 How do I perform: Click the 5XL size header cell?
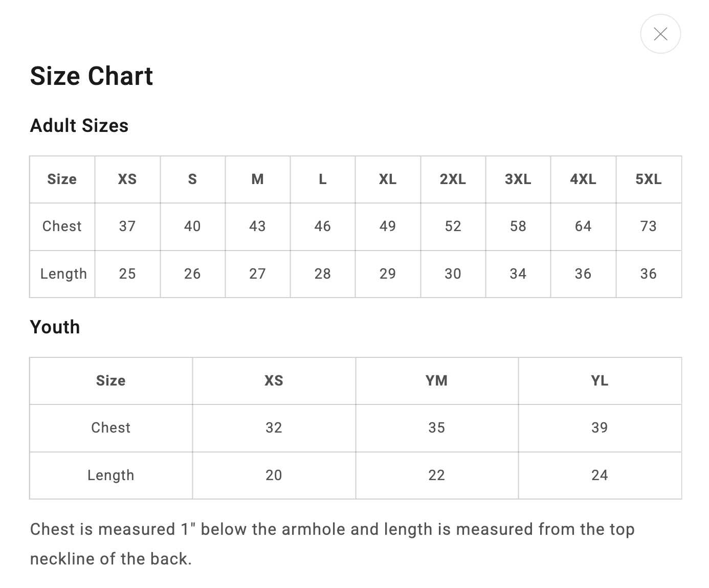pos(648,179)
